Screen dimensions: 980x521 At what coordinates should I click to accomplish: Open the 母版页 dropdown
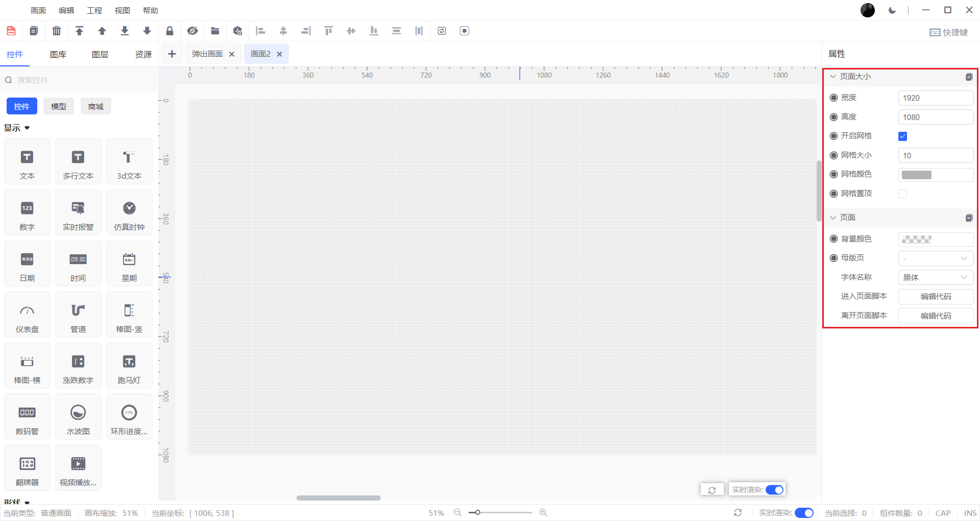click(x=935, y=258)
